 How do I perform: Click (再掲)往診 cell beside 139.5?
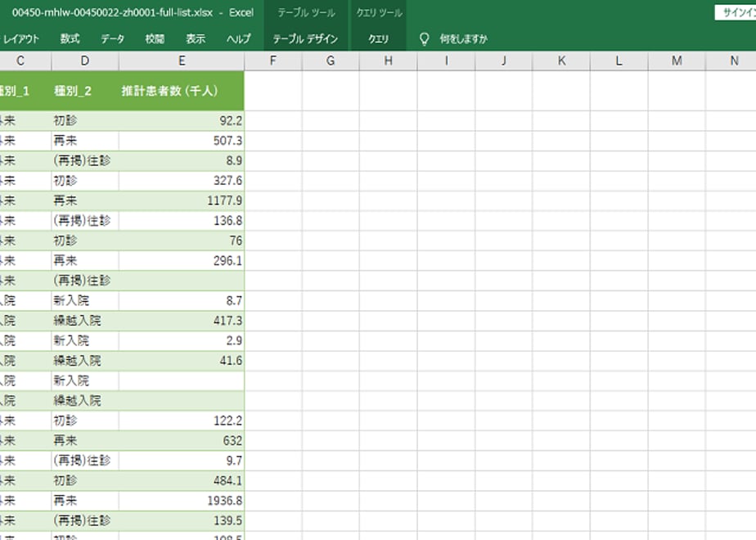85,520
